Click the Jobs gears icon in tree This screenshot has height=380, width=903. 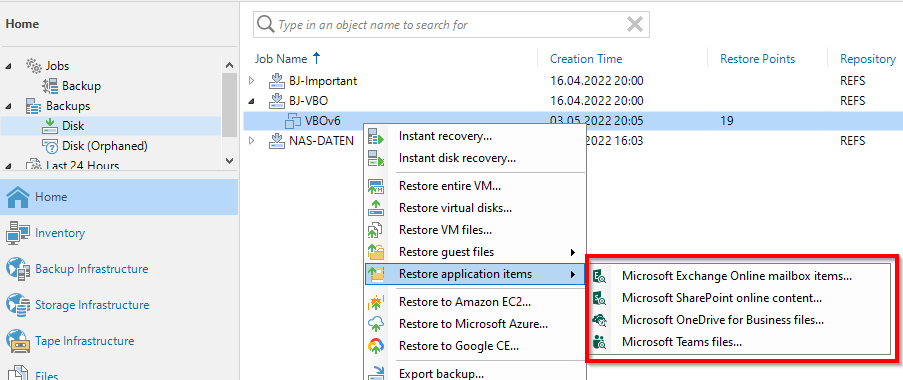[33, 66]
